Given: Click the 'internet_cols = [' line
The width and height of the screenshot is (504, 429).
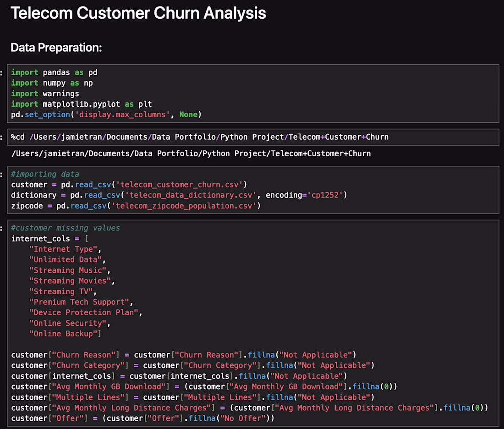Looking at the screenshot, I should pos(49,239).
